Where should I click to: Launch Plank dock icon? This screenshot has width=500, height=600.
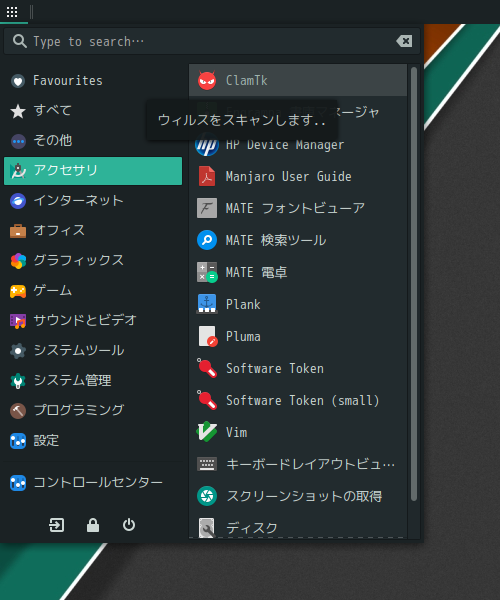[207, 304]
